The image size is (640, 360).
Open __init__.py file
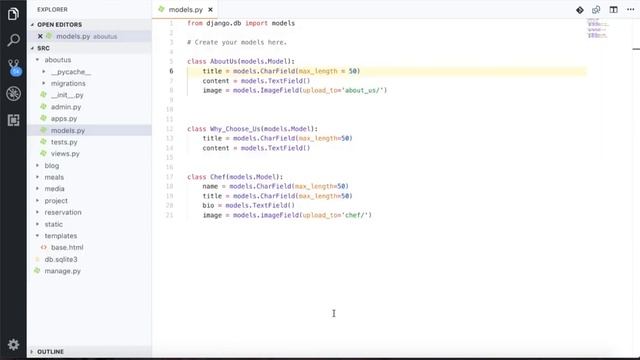[67, 95]
